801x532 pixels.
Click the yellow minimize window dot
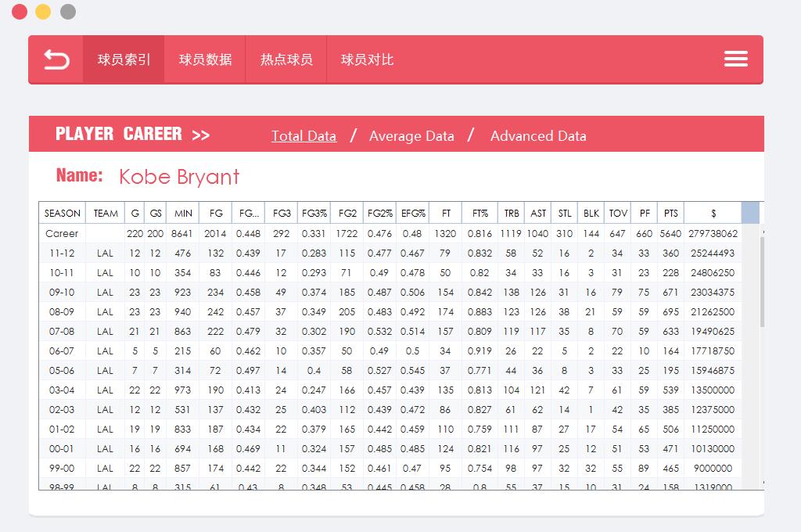point(44,11)
